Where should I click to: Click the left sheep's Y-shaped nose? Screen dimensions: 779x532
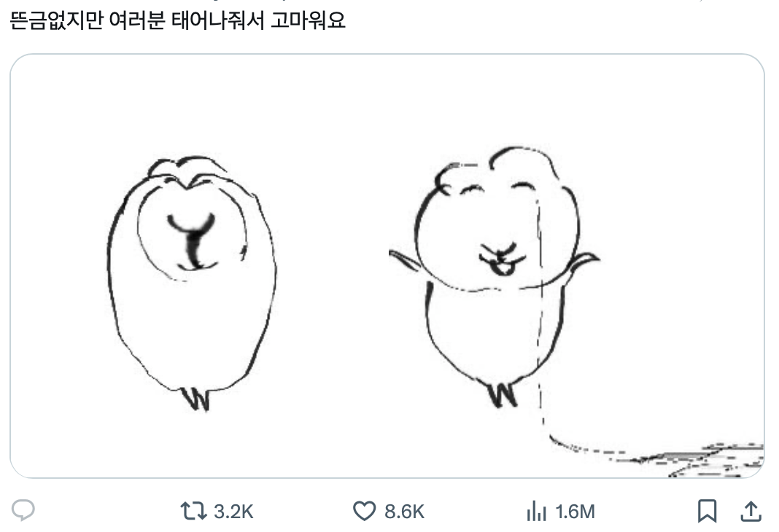[x=193, y=242]
